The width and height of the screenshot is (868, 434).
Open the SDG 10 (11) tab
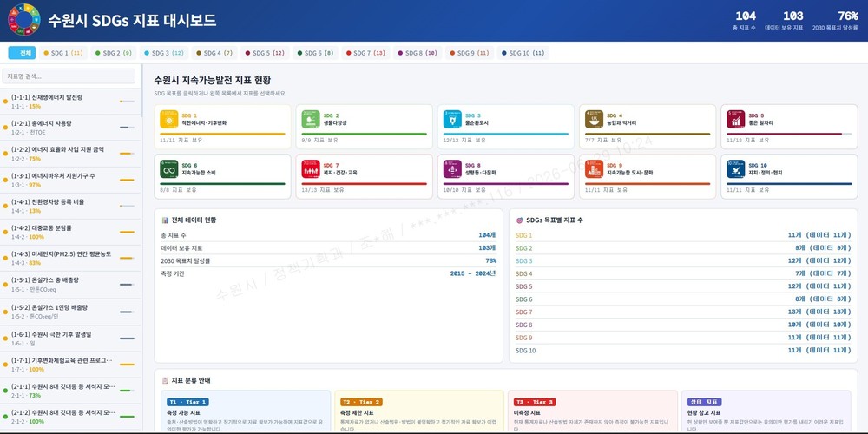click(x=523, y=53)
